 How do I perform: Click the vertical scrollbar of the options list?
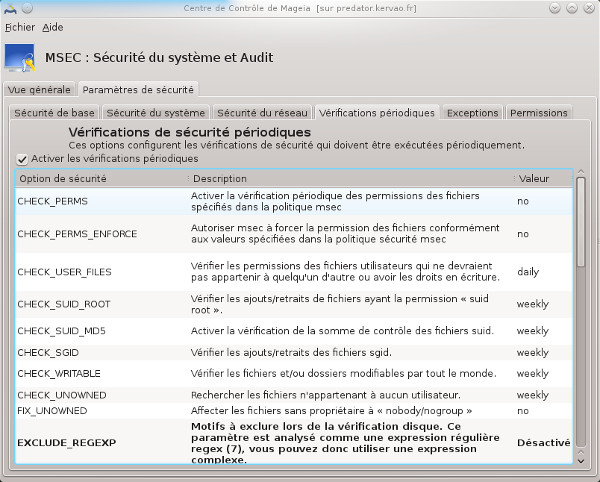pos(581,320)
